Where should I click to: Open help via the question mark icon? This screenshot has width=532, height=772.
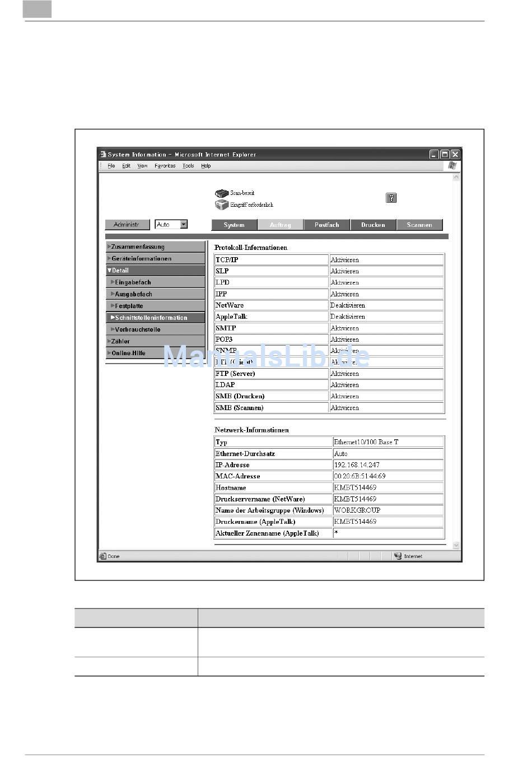point(391,198)
